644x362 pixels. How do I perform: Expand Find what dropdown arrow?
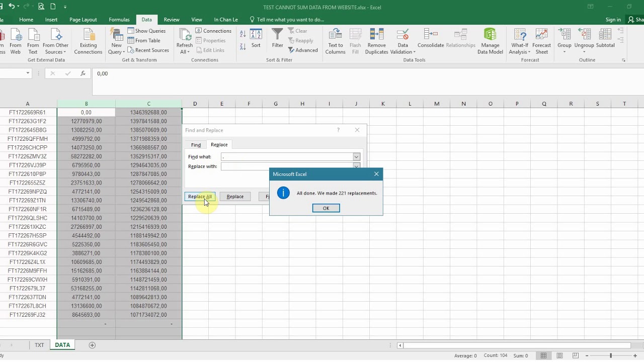(356, 157)
